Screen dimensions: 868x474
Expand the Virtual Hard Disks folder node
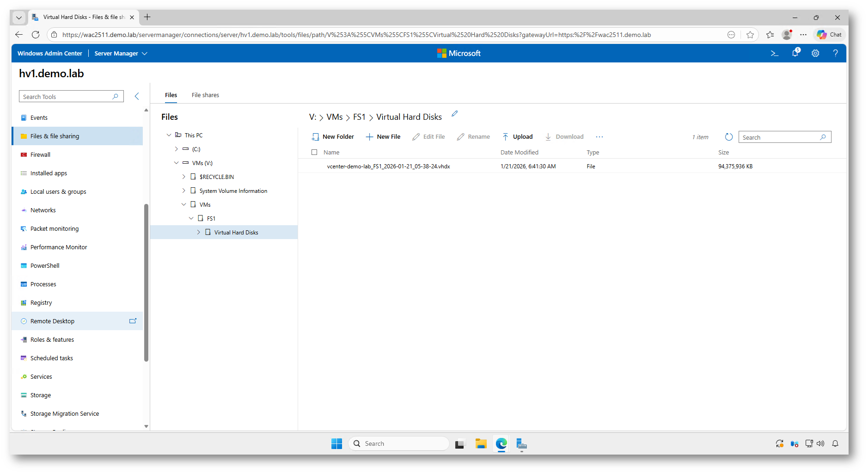(198, 232)
